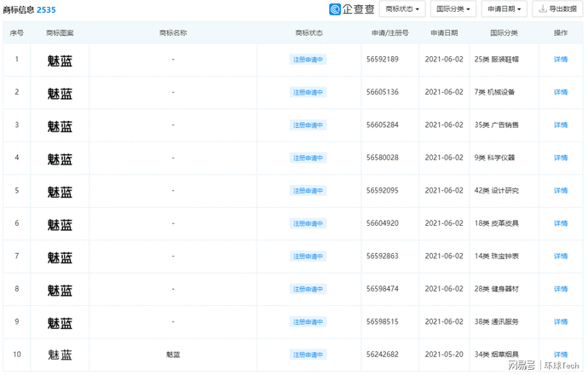Open 详情 for the 38类 通讯服务 row

tap(561, 322)
